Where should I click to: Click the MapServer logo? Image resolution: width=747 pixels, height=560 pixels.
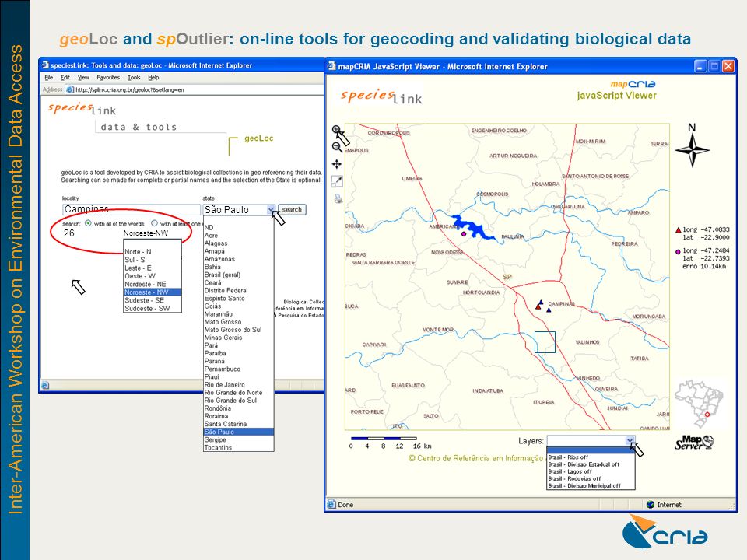tap(694, 443)
